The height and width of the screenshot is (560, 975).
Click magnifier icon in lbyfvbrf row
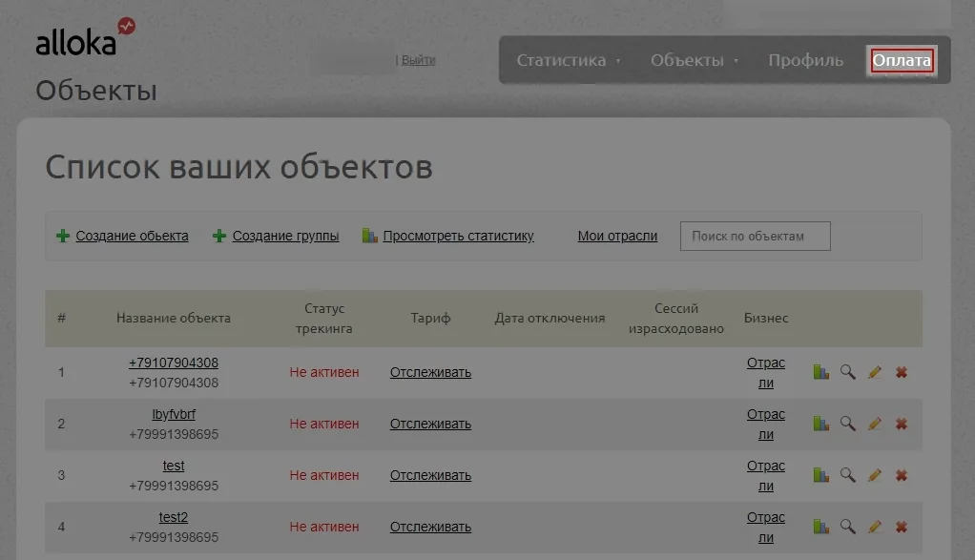pyautogui.click(x=847, y=424)
